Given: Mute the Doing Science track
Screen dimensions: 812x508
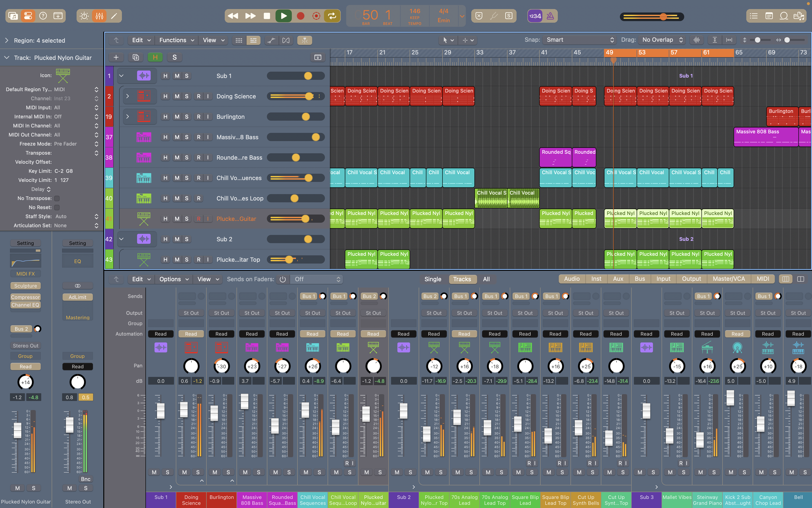Looking at the screenshot, I should pos(177,96).
